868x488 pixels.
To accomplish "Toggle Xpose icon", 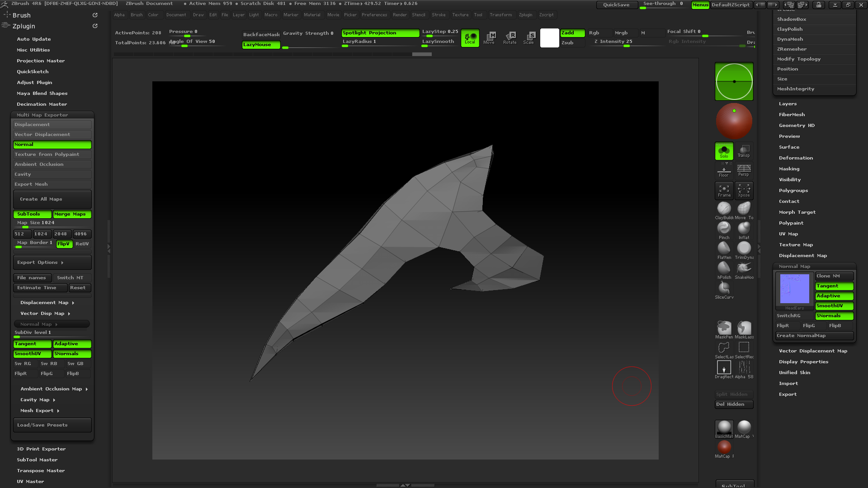I will coord(744,190).
